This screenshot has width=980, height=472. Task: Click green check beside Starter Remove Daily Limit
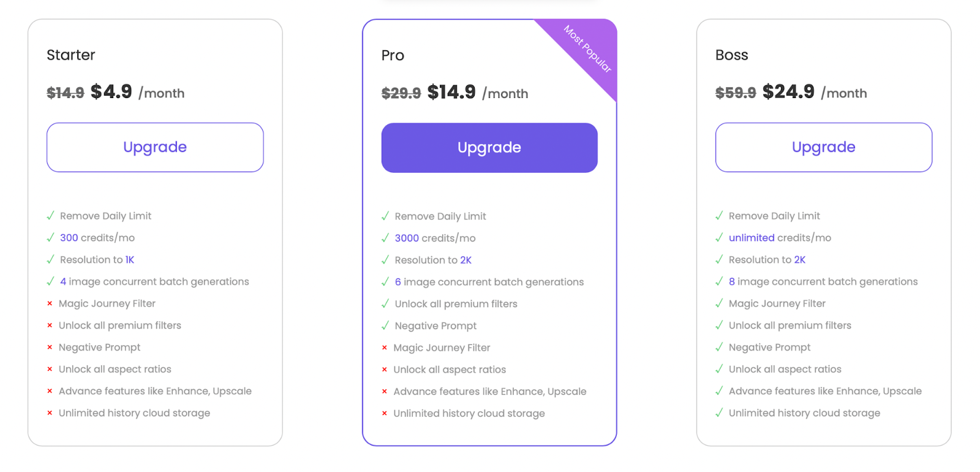(50, 216)
